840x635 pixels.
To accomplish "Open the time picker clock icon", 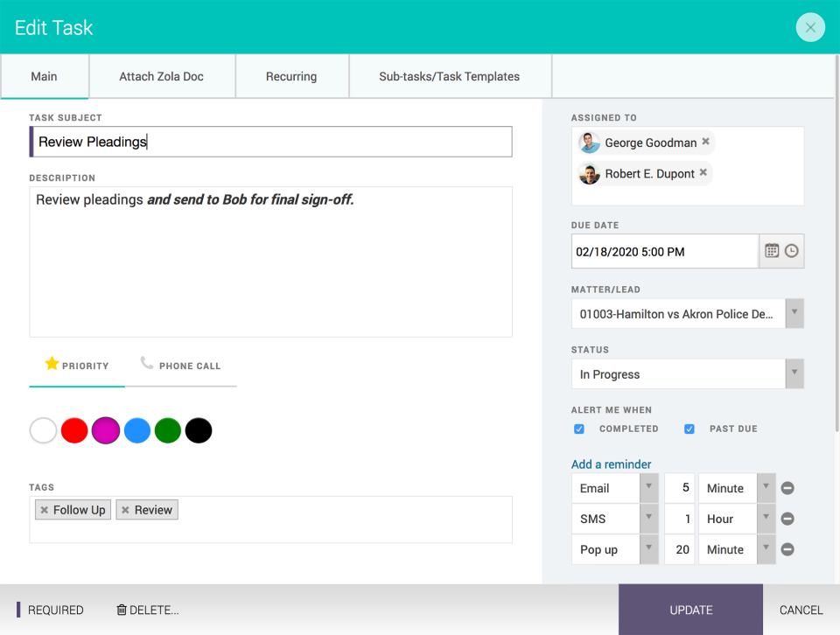I will pyautogui.click(x=792, y=251).
